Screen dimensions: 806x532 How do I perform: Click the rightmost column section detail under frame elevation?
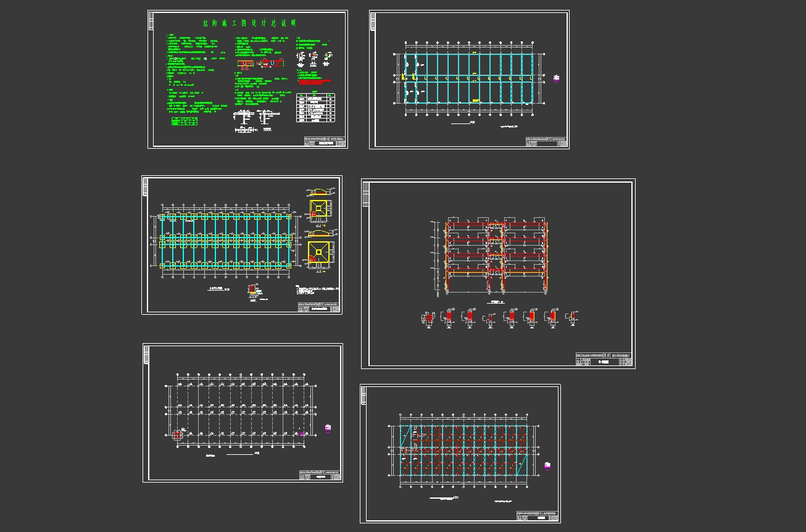[x=573, y=317]
